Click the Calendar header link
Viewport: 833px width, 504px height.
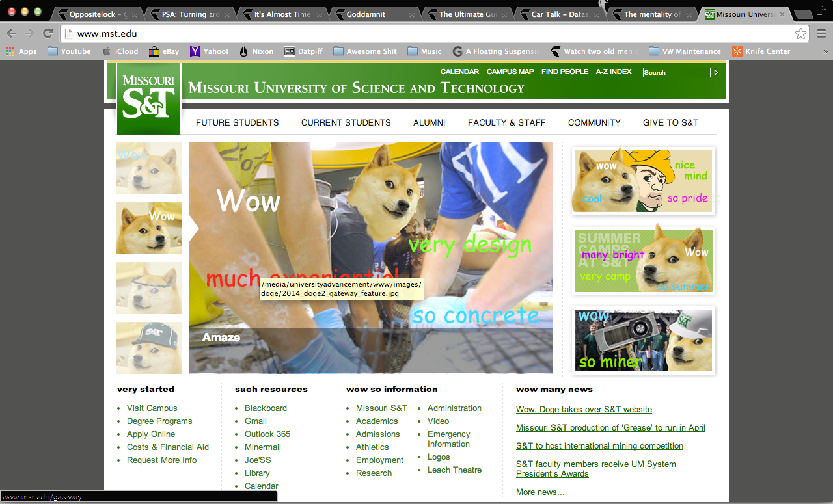(x=459, y=72)
